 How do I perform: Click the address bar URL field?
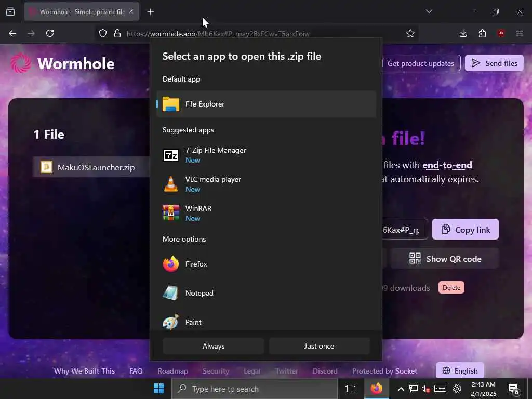[257, 34]
